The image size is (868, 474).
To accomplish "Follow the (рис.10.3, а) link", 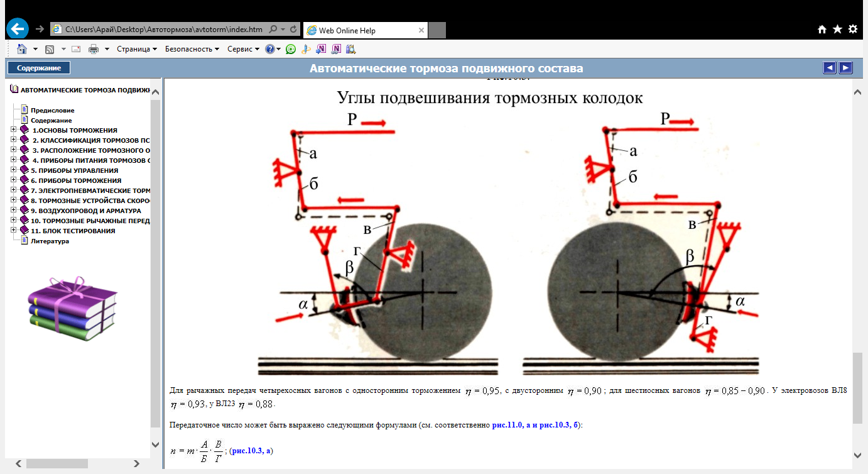I will pos(252,451).
